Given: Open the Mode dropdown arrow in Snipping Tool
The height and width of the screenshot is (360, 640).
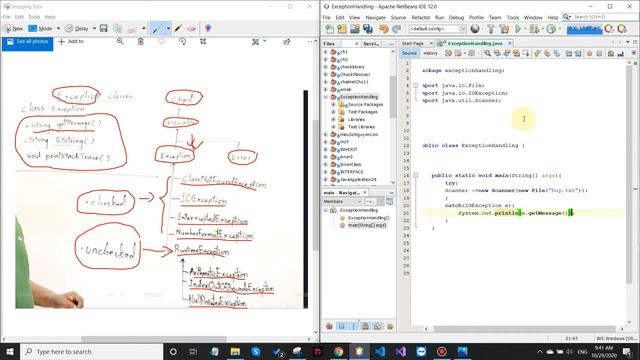Looking at the screenshot, I should click(58, 29).
